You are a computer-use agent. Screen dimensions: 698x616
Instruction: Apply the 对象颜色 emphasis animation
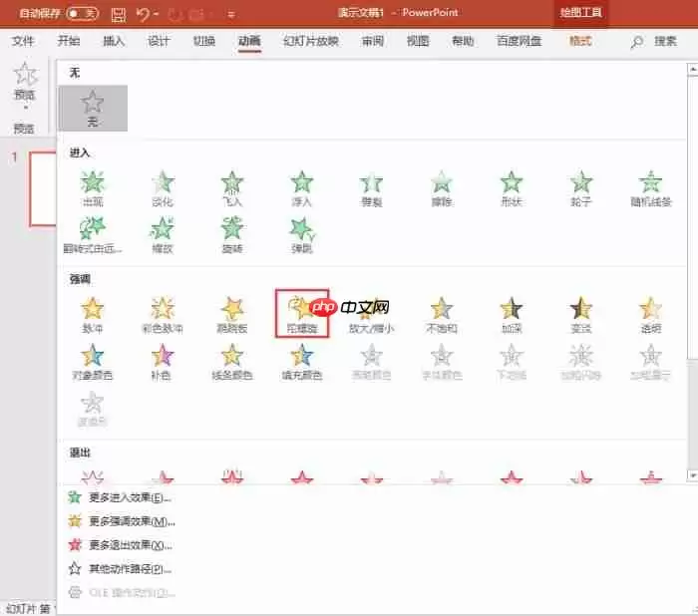pyautogui.click(x=93, y=362)
